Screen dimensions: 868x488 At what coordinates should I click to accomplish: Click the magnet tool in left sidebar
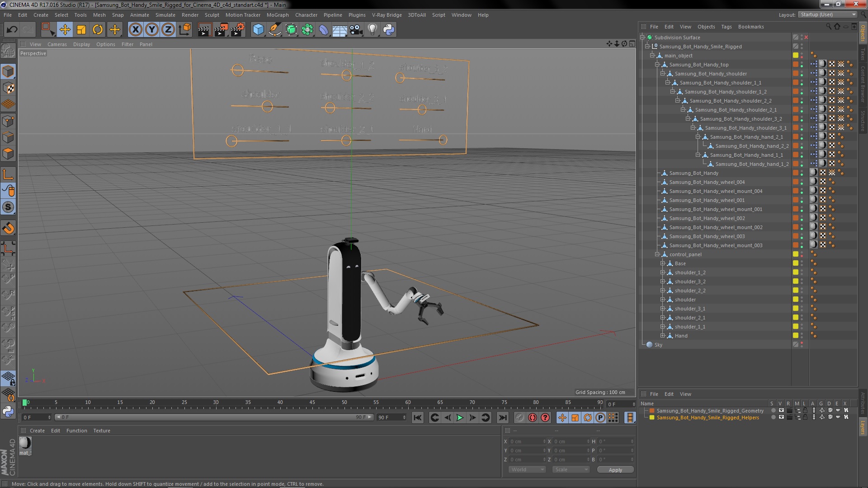tap(8, 228)
